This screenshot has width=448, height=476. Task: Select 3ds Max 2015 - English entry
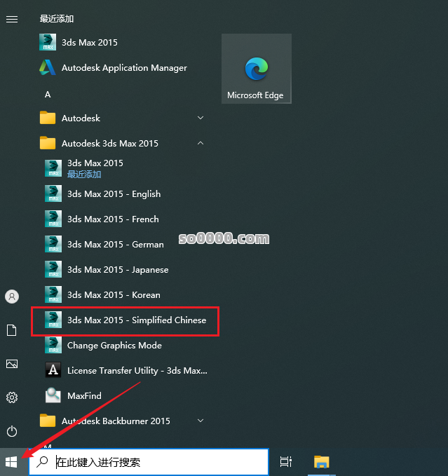pos(114,194)
